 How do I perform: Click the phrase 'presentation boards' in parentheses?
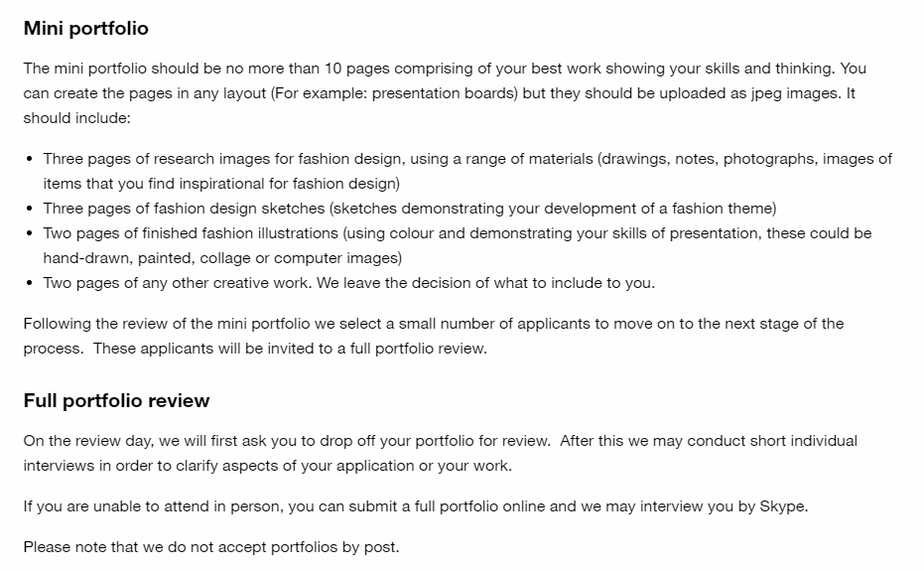(x=443, y=93)
